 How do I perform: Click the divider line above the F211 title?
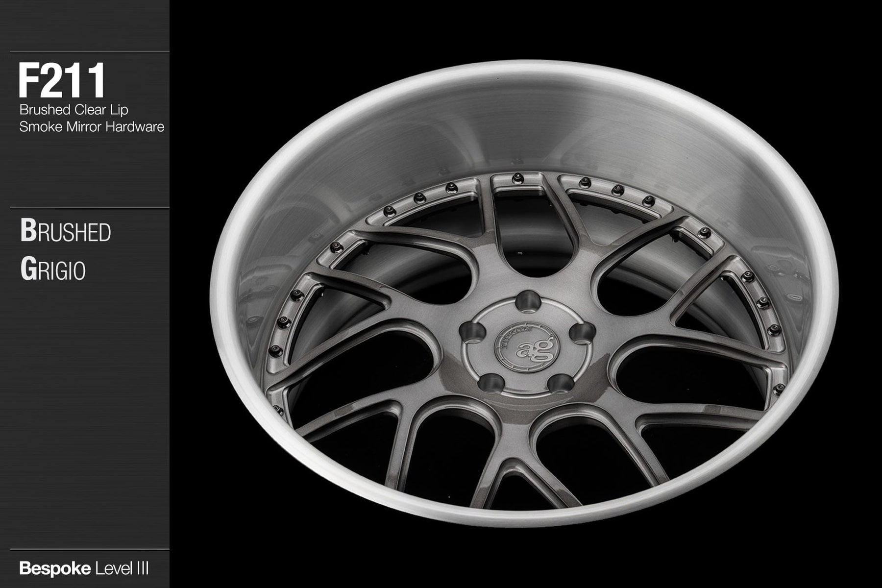pos(89,52)
